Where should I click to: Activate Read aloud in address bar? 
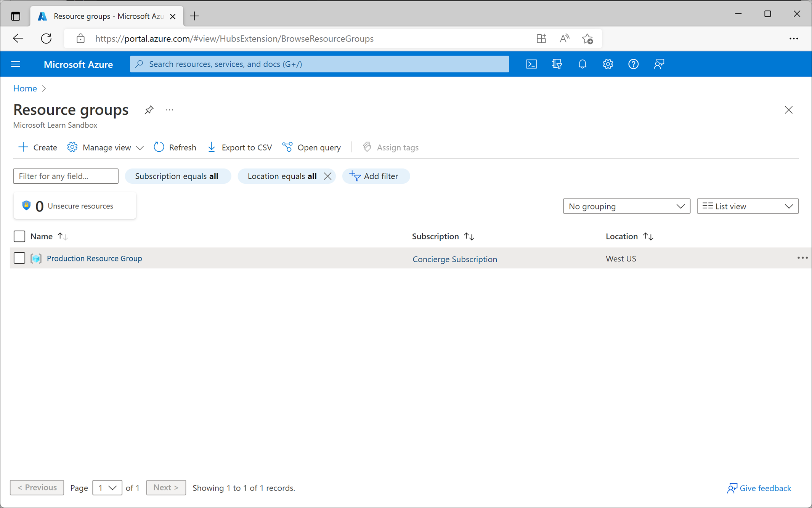coord(564,38)
